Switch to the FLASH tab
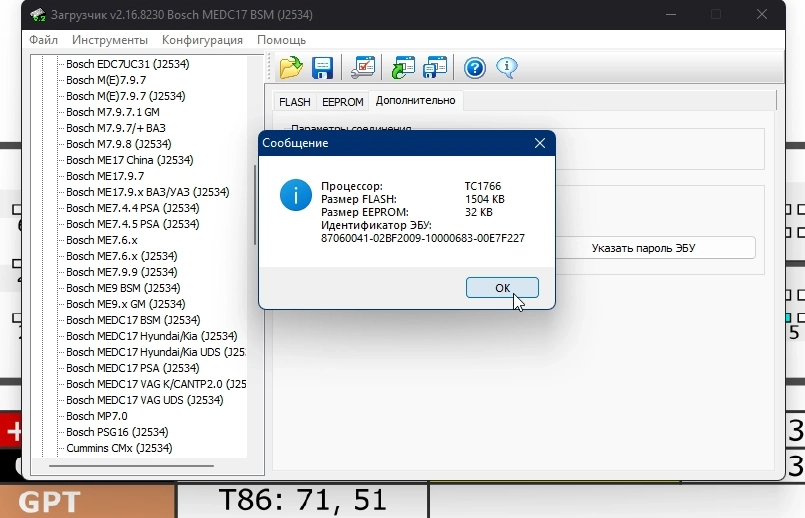Screen dimensions: 805x518 point(295,102)
